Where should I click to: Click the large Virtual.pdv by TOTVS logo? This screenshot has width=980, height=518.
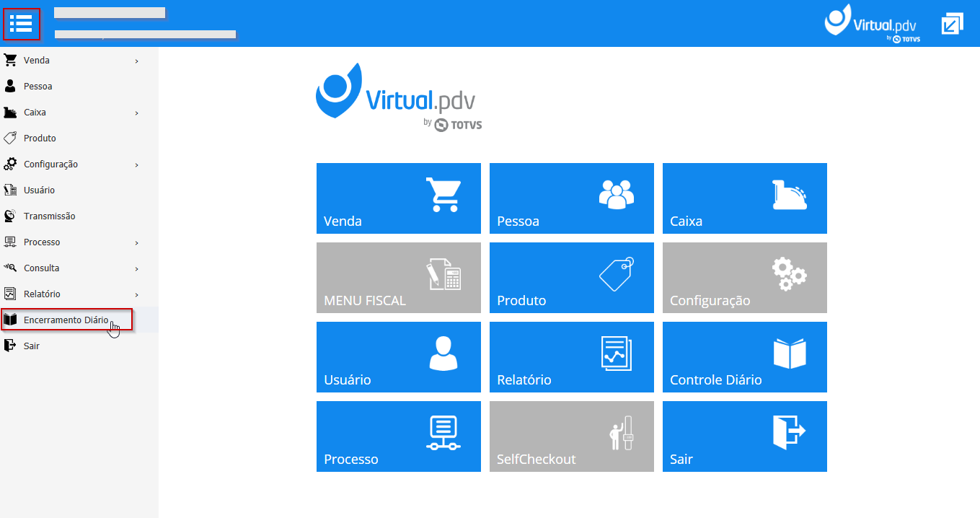click(x=399, y=97)
